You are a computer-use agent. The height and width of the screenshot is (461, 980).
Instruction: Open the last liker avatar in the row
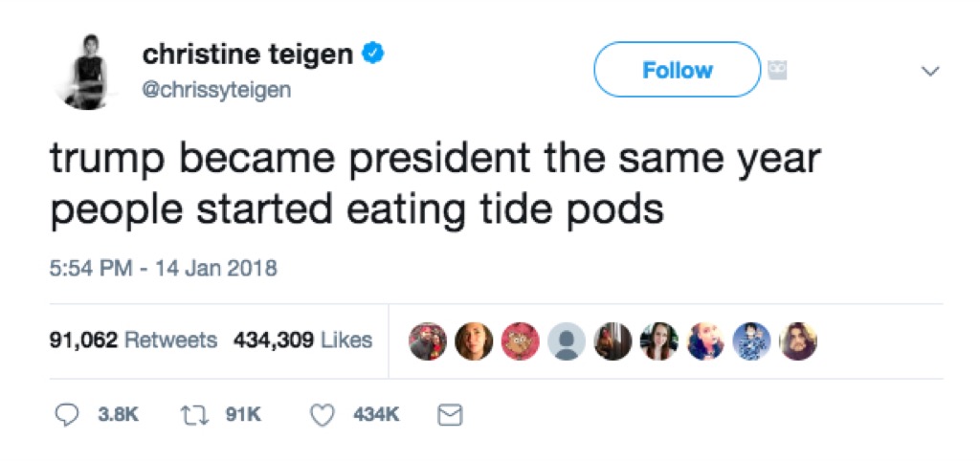(x=797, y=340)
